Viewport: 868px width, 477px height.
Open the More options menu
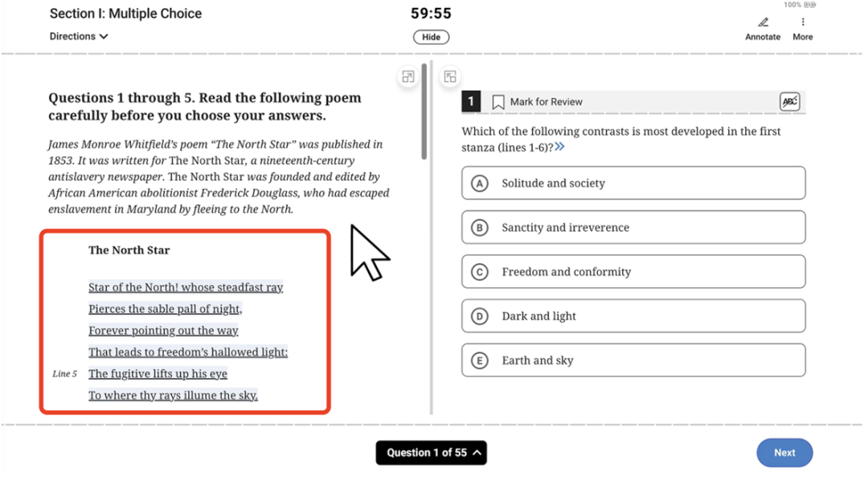point(803,29)
